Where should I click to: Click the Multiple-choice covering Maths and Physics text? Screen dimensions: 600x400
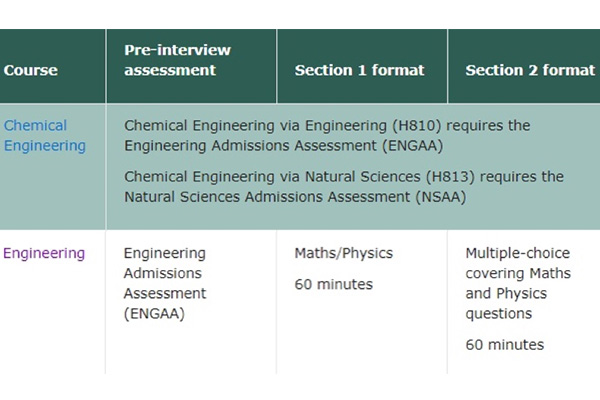(518, 283)
